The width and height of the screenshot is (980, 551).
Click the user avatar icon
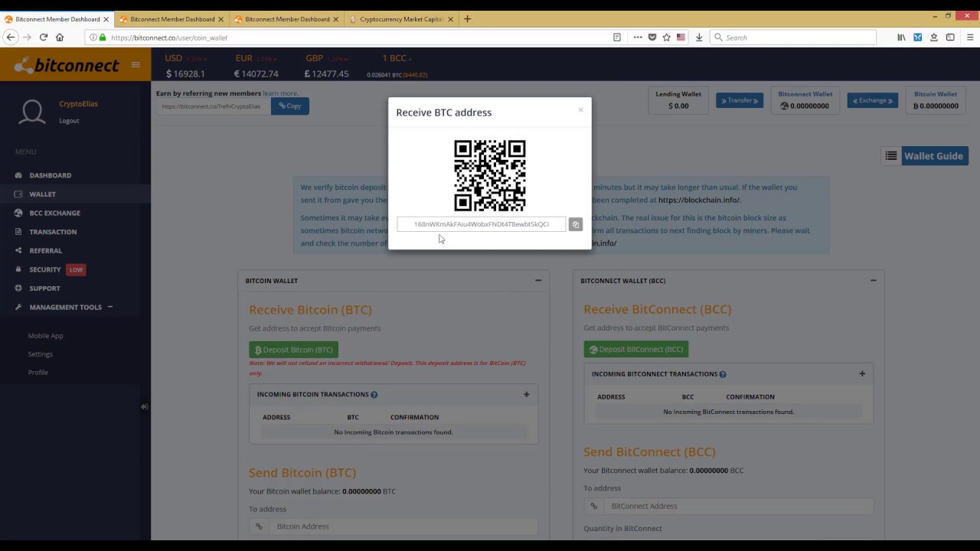click(32, 112)
